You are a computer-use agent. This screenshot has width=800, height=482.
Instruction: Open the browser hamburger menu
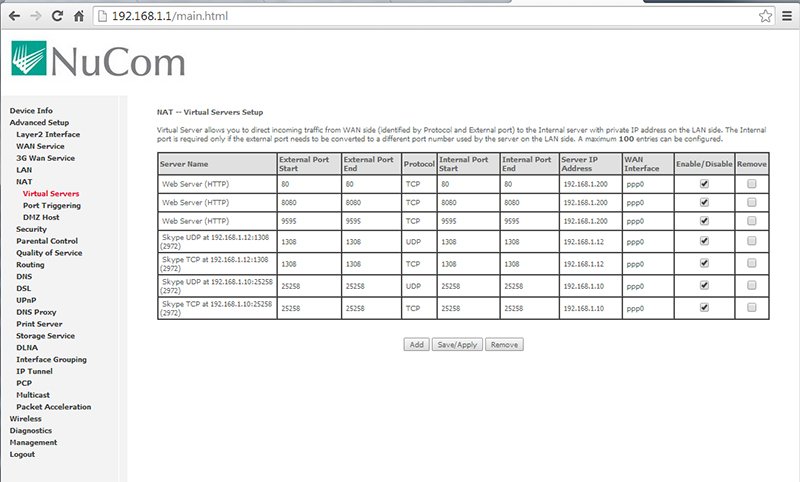coord(787,16)
